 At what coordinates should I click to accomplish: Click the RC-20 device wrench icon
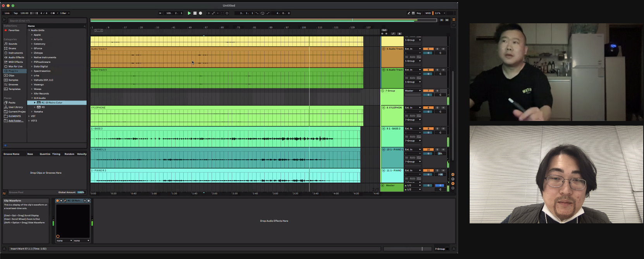[65, 201]
